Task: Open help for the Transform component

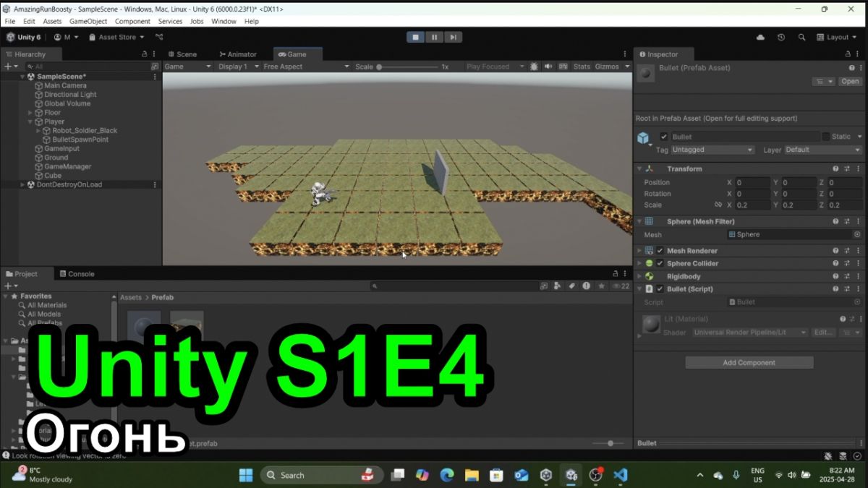Action: click(x=835, y=169)
